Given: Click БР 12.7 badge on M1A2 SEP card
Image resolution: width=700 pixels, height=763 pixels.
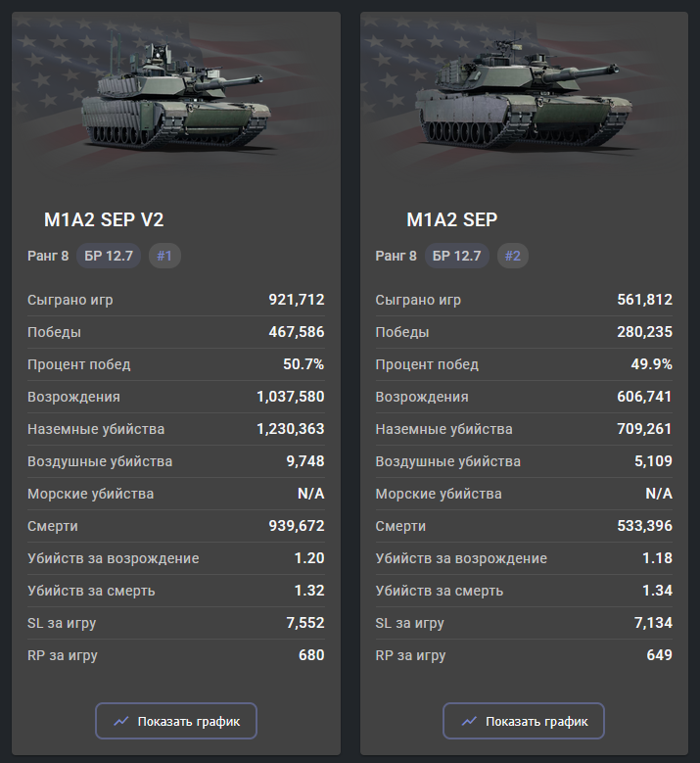Looking at the screenshot, I should [x=457, y=257].
